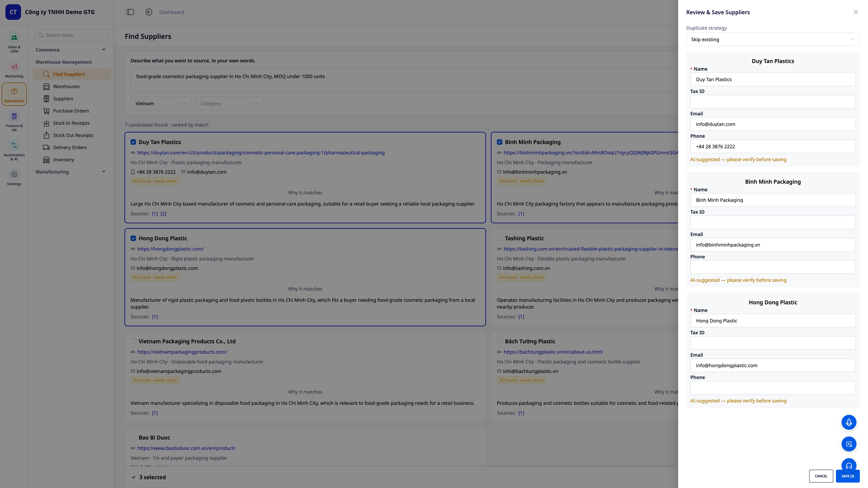Open Purchase Orders menu item
868x488 pixels.
point(72,111)
